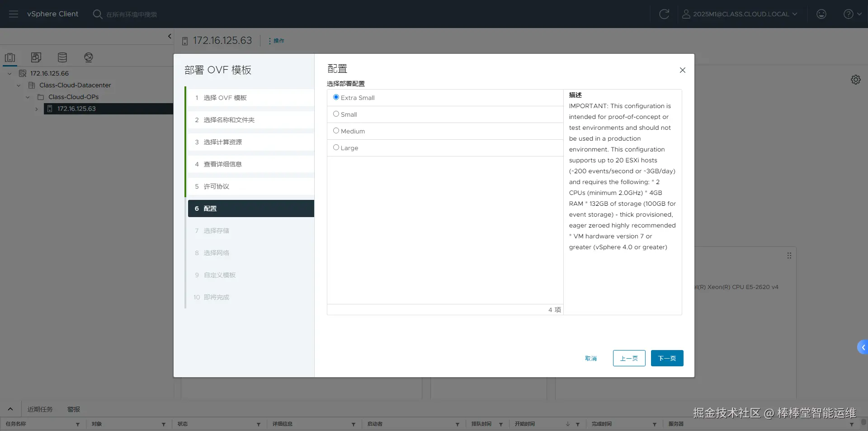Select Class-Cloud-OPs folder in the tree
Screen dimensions: 868x431
73,97
